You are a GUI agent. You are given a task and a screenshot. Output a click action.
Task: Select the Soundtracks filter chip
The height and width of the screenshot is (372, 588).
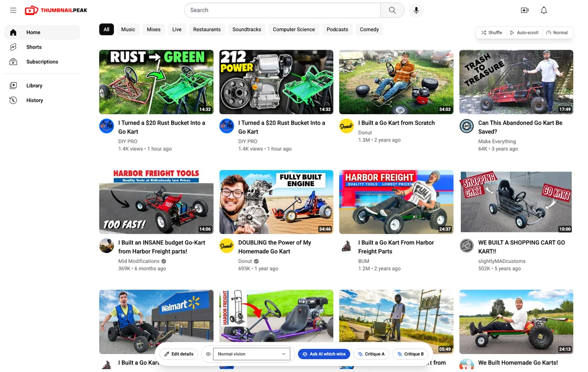pos(247,29)
